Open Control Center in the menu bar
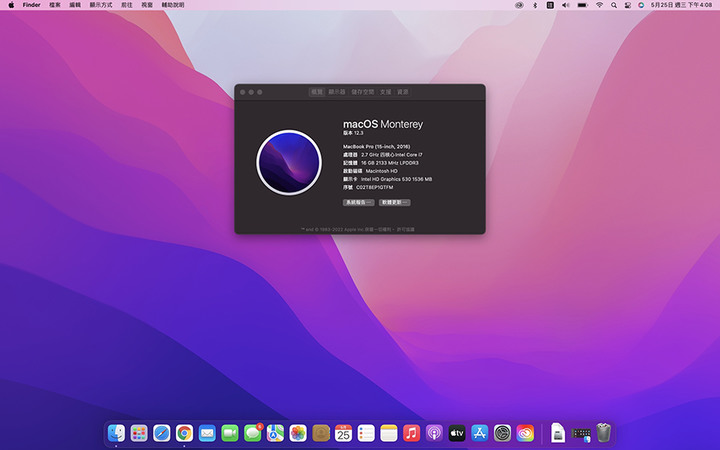 click(628, 5)
